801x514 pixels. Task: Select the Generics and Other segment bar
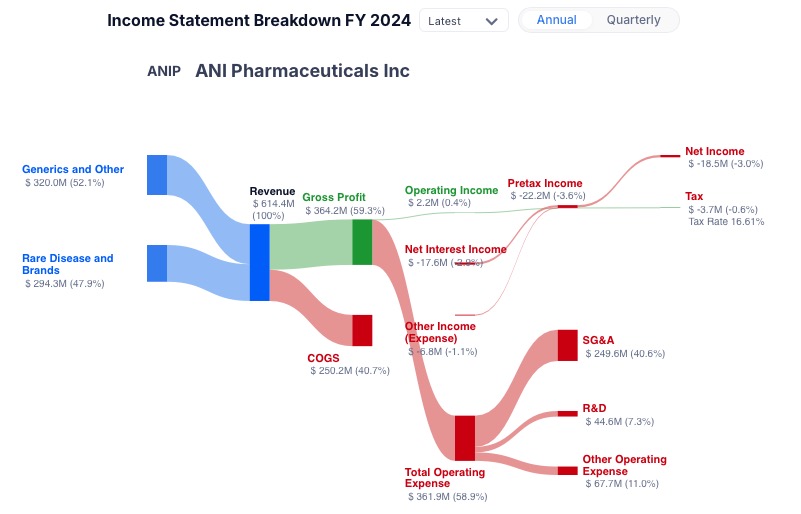click(157, 175)
